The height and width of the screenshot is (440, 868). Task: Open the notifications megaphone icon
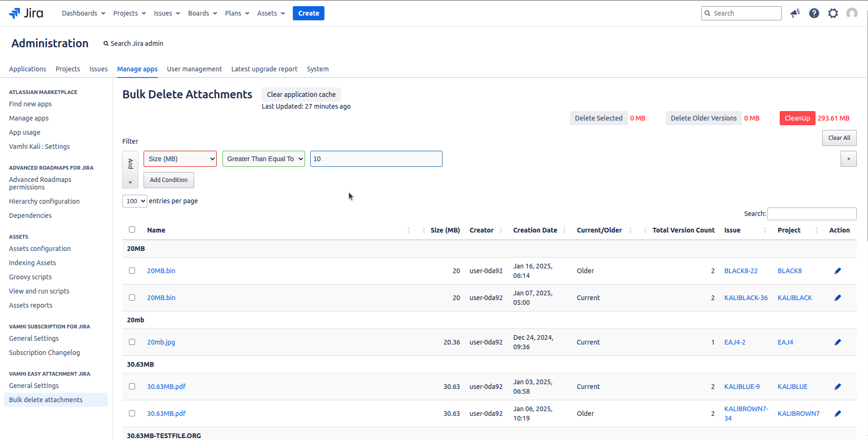pos(795,13)
